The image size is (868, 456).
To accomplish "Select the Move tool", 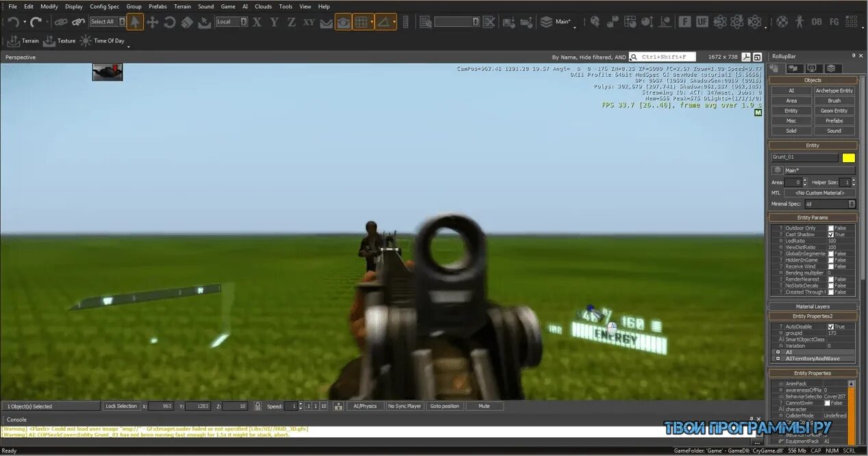I will coord(153,22).
